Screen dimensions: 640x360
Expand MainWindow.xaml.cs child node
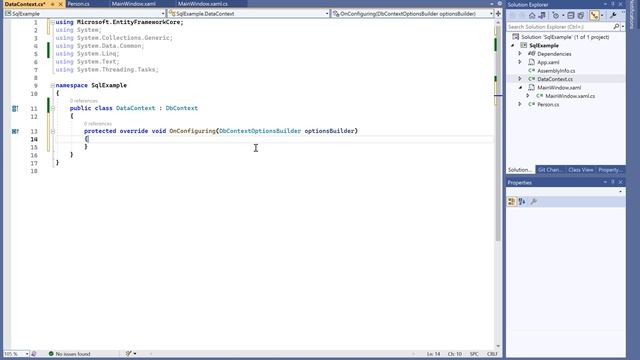coord(528,96)
